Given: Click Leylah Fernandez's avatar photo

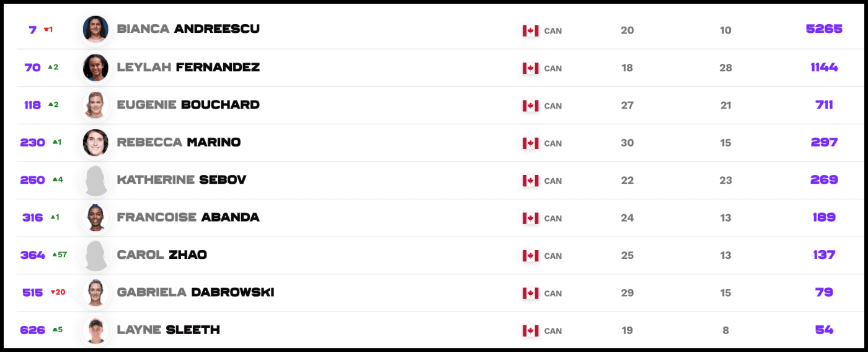Looking at the screenshot, I should pyautogui.click(x=95, y=67).
